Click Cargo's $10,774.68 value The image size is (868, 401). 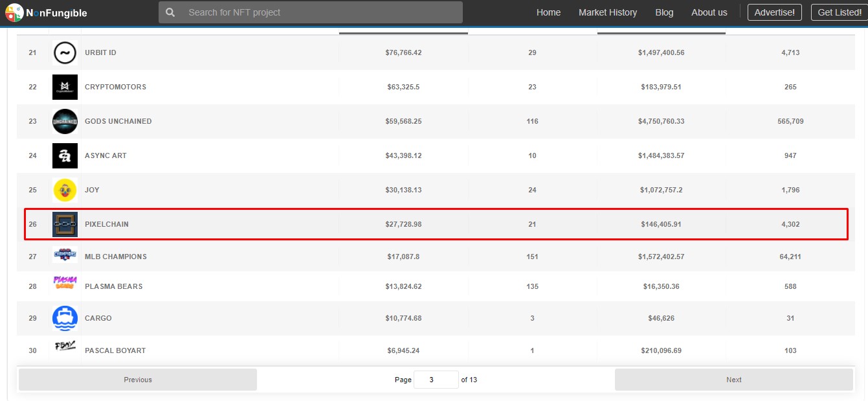[403, 318]
